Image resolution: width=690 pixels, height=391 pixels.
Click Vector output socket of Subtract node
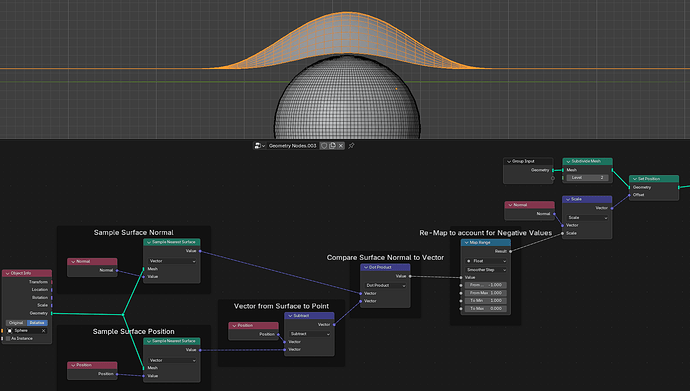point(334,325)
